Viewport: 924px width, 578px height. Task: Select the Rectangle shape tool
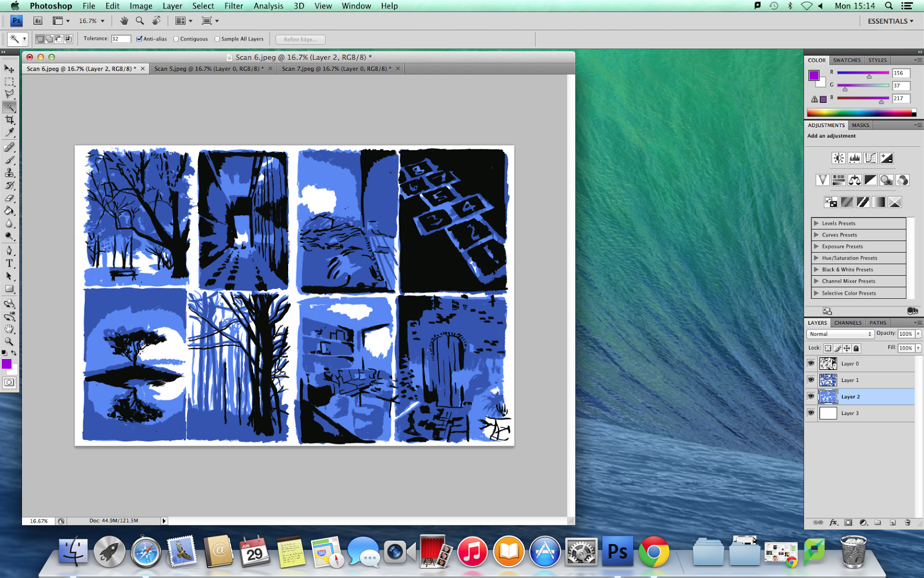(x=9, y=288)
